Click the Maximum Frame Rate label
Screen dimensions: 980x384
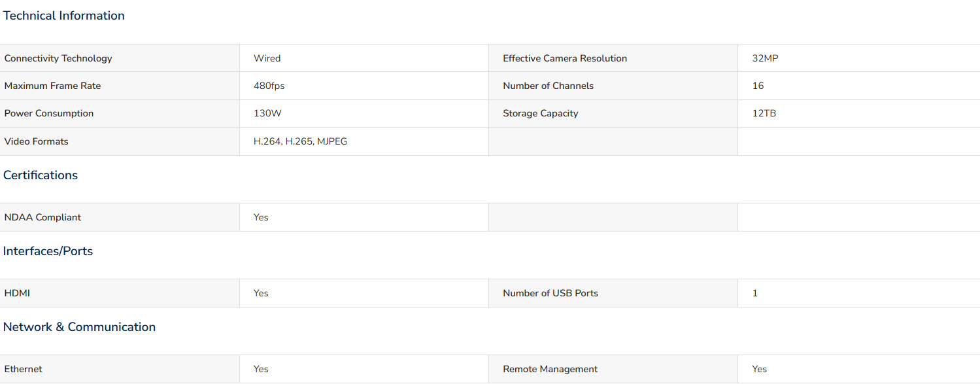pos(52,86)
